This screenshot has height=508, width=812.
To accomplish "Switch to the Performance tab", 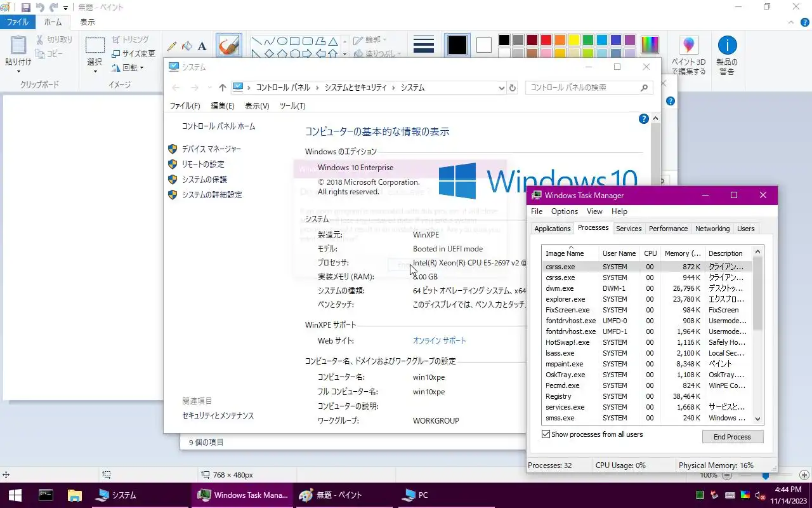I will click(668, 229).
